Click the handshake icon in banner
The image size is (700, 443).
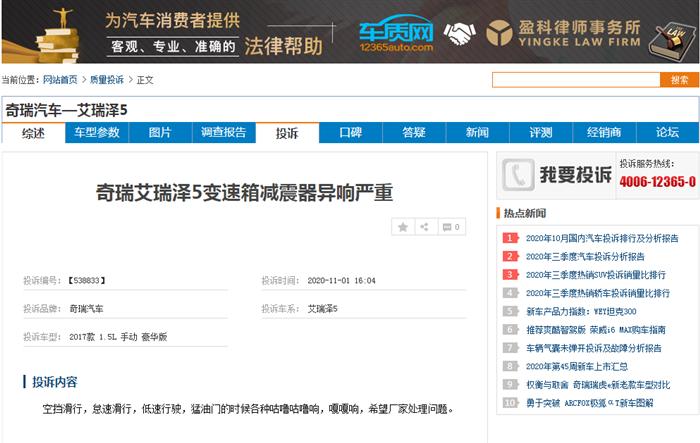[x=459, y=33]
